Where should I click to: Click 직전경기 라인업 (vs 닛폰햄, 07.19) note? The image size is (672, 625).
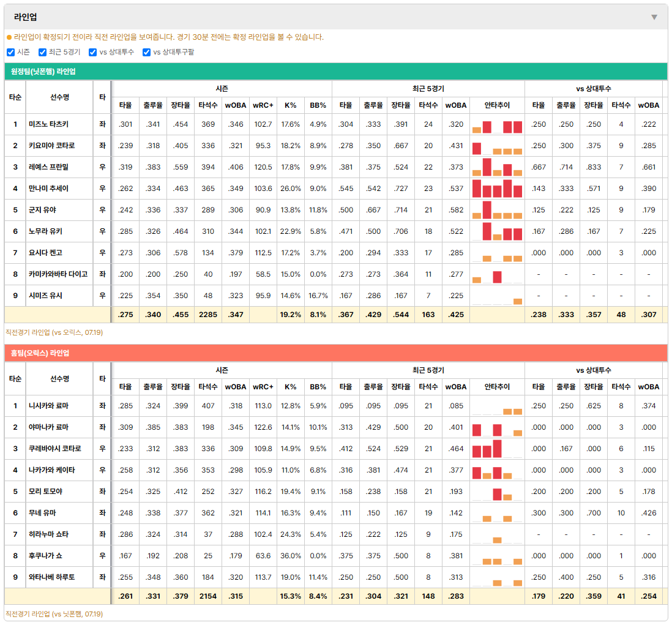click(x=54, y=614)
